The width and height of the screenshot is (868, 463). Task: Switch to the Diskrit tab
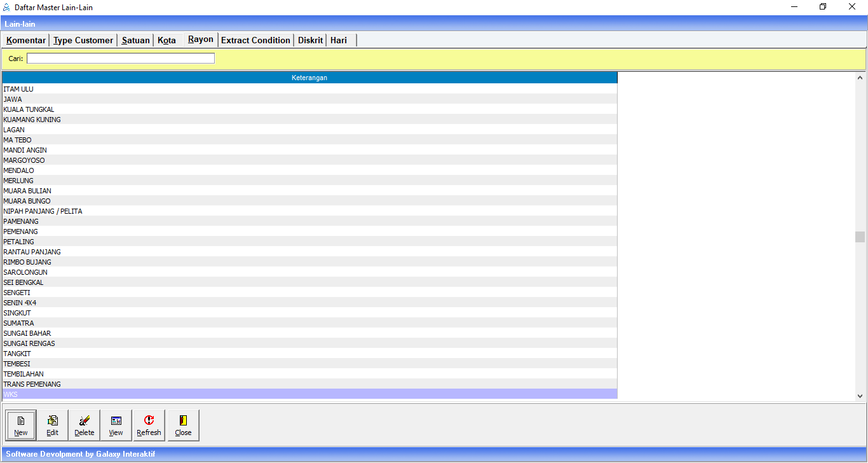(310, 40)
